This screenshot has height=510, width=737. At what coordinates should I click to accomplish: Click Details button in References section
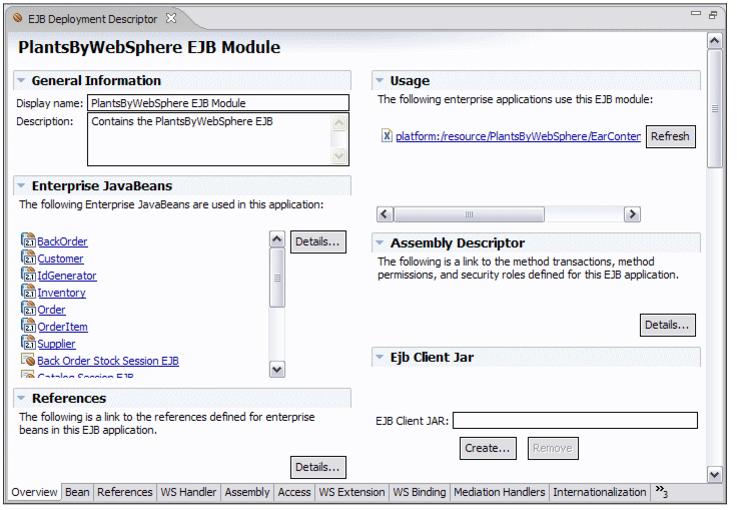pos(318,467)
